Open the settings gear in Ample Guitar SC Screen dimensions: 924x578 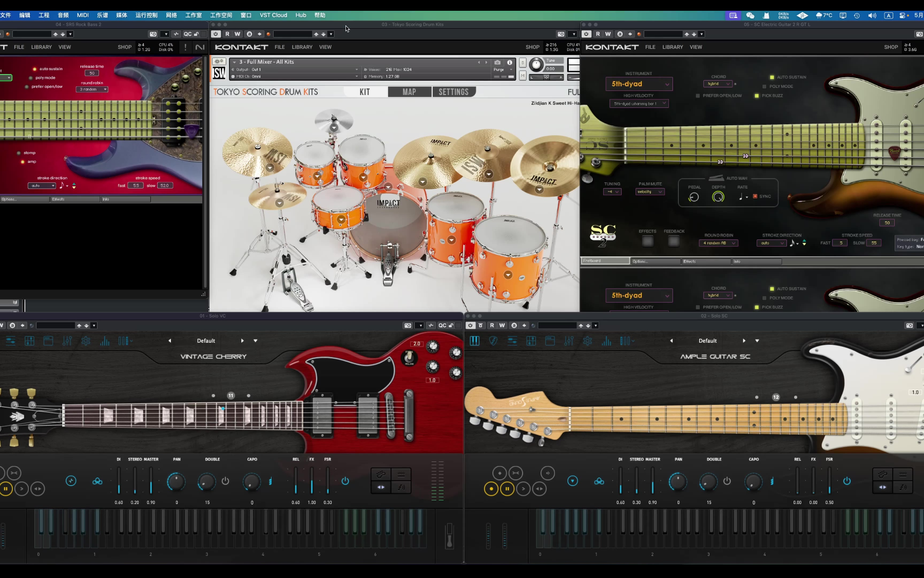pyautogui.click(x=588, y=341)
